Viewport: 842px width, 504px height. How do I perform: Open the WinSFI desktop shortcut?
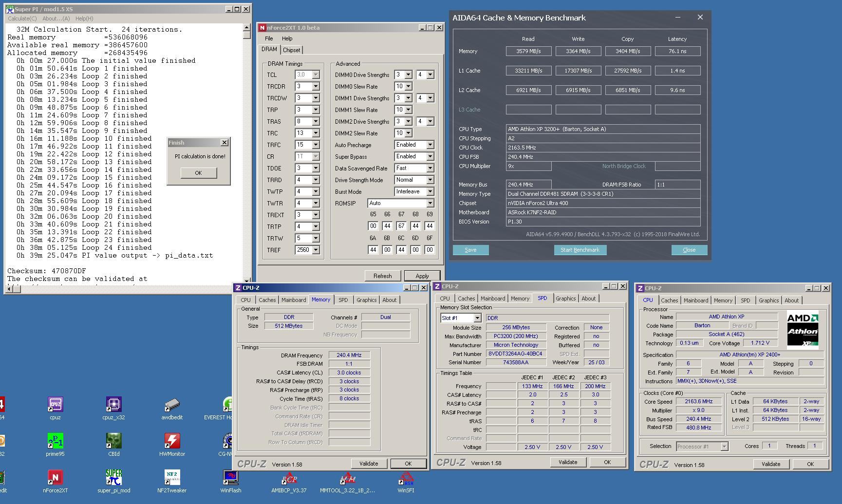click(406, 478)
